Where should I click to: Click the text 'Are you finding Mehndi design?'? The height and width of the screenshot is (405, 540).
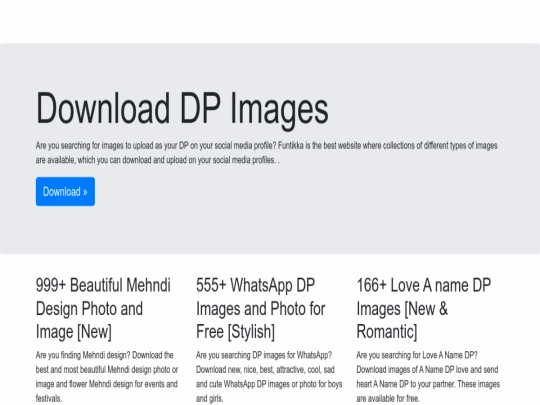tap(83, 355)
